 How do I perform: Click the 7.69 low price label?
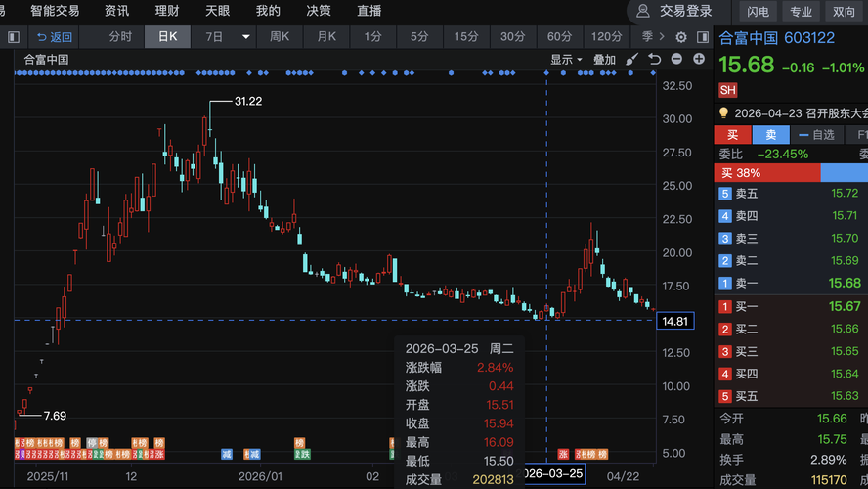click(x=55, y=416)
